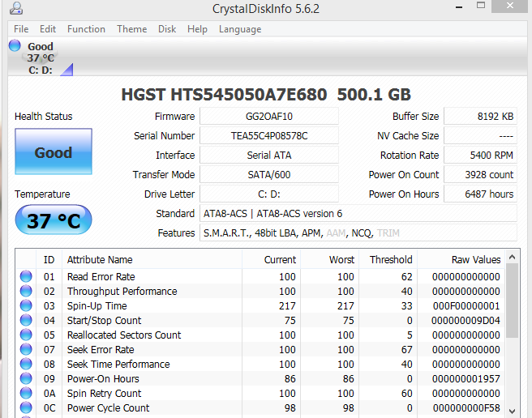Click status orb for Start/Stop Count
Viewport: 532px width, 418px height.
26,320
